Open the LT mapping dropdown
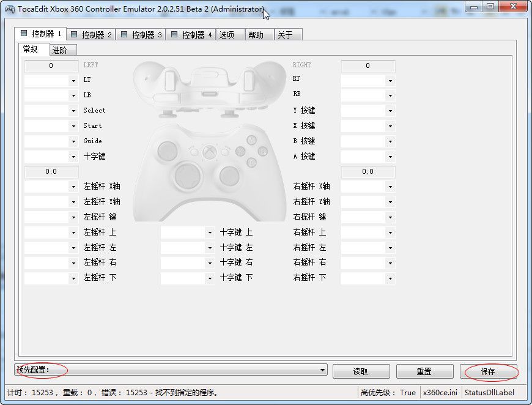The width and height of the screenshot is (532, 405). click(x=51, y=81)
